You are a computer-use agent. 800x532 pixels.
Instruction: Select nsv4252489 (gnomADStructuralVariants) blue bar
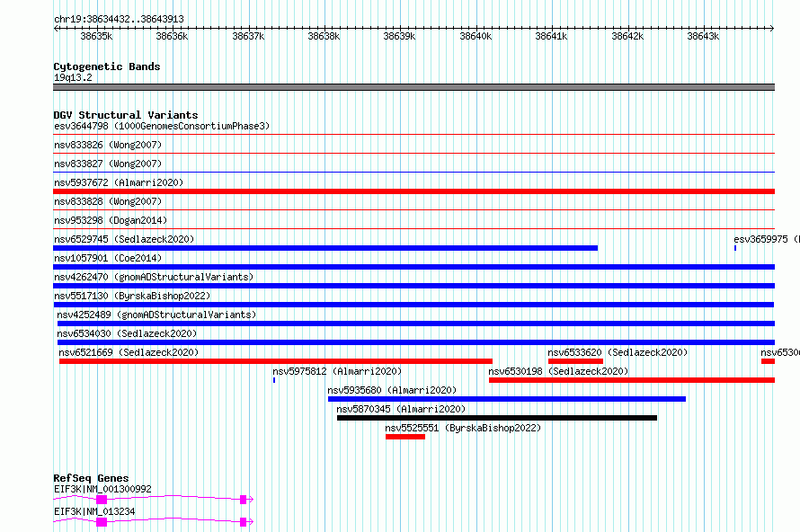click(x=416, y=324)
